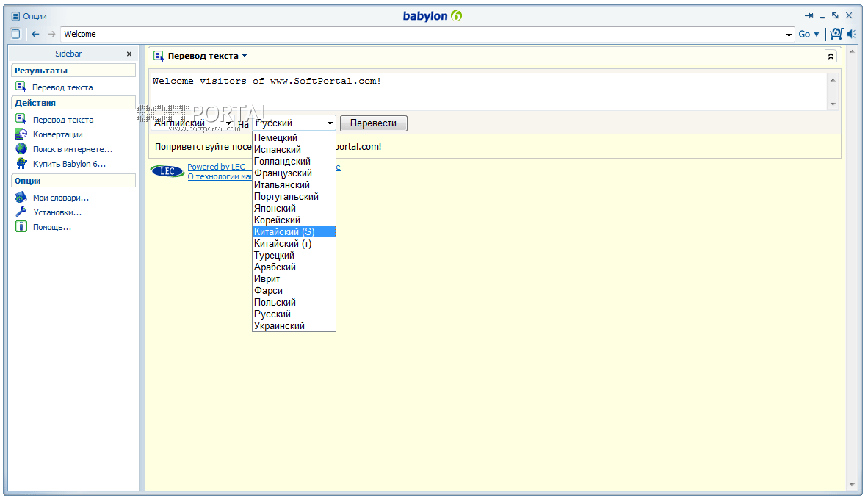Viewport: 868px width, 501px height.
Task: Open Купить Babylon 6… sidebar link
Action: point(69,164)
